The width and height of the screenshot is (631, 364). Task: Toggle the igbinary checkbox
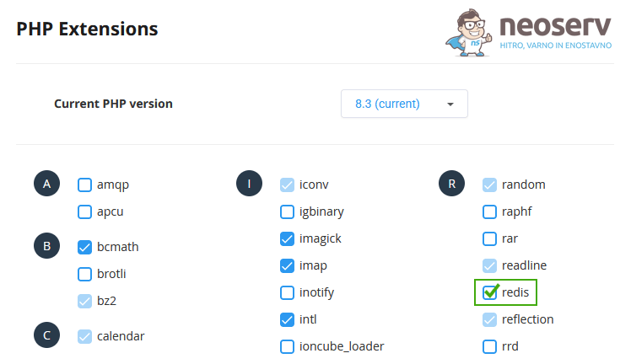(287, 211)
